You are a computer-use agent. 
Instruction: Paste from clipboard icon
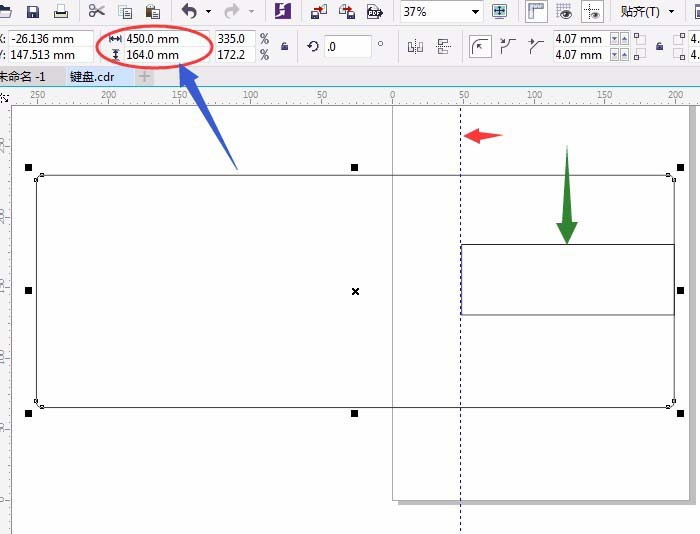153,12
